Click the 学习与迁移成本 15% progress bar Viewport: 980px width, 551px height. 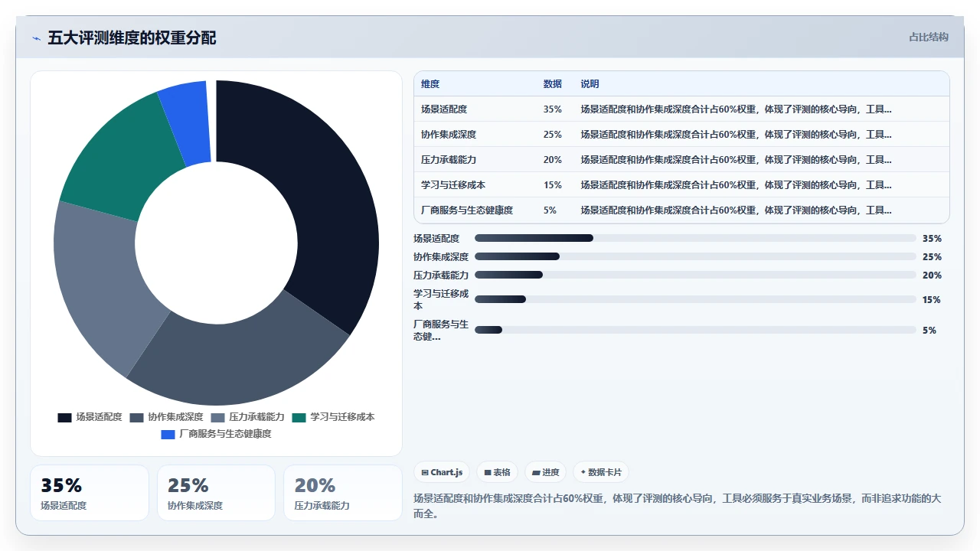(x=695, y=299)
